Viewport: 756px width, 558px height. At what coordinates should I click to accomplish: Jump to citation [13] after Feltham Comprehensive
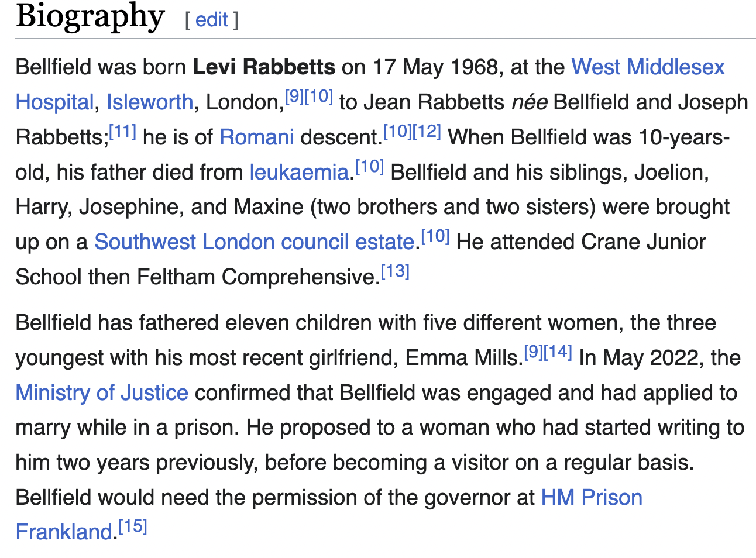pyautogui.click(x=395, y=271)
